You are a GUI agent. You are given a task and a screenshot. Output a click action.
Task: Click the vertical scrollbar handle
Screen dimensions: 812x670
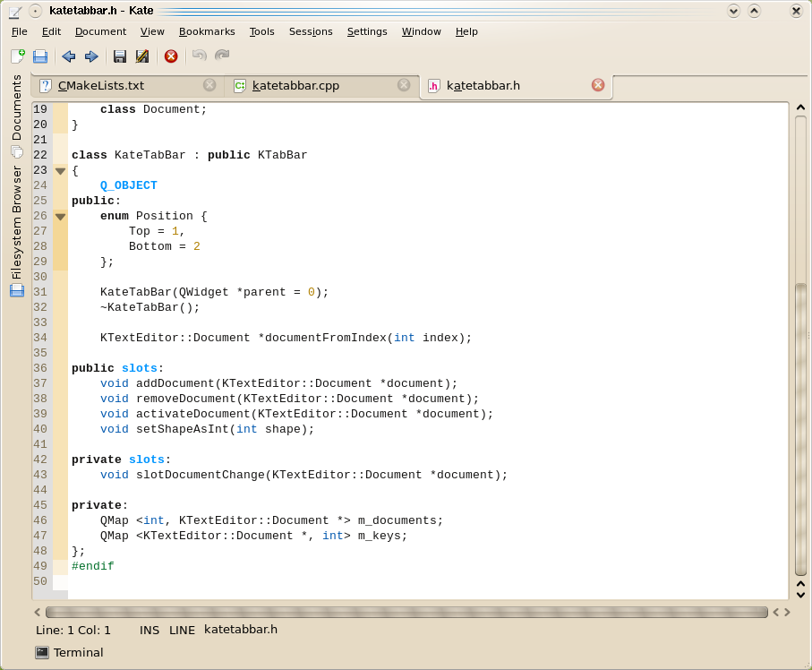click(800, 429)
